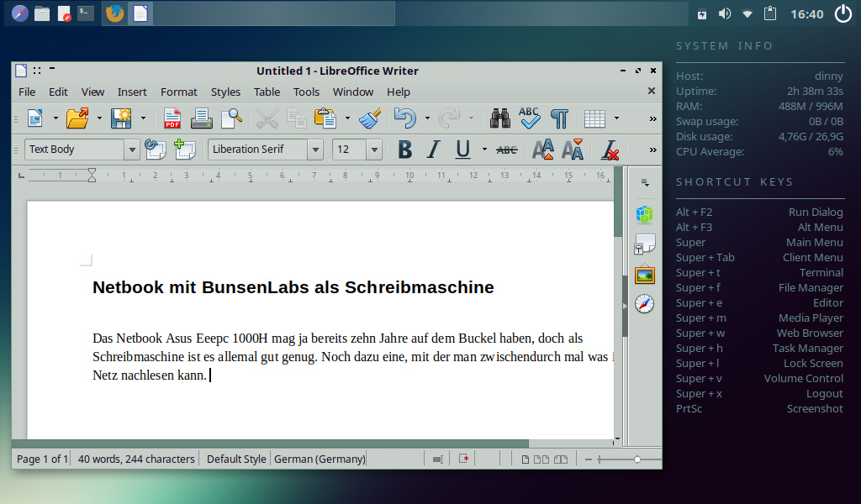Expand the Text Body paragraph style dropdown
Image resolution: width=861 pixels, height=504 pixels.
click(132, 150)
